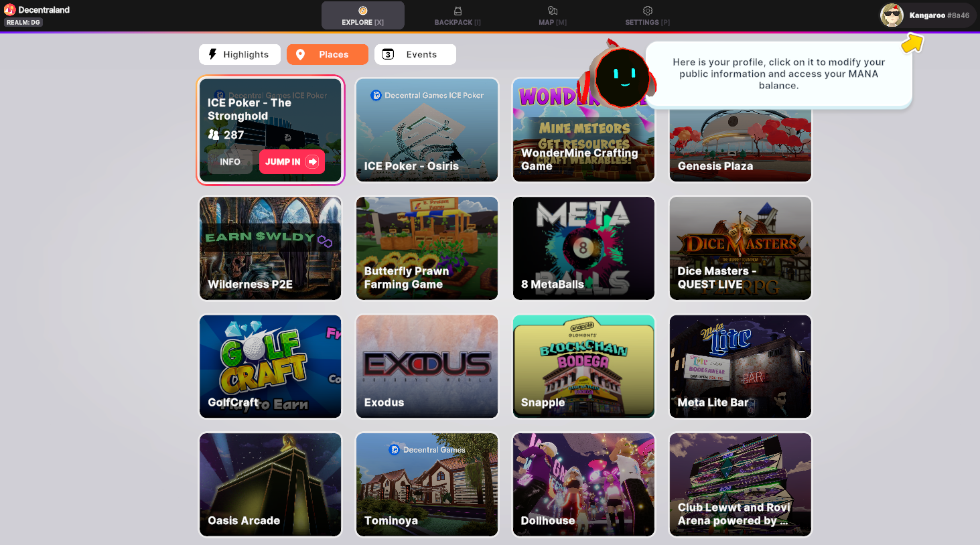The height and width of the screenshot is (545, 980).
Task: Open the WonderMine Crafting Game card
Action: pyautogui.click(x=583, y=130)
